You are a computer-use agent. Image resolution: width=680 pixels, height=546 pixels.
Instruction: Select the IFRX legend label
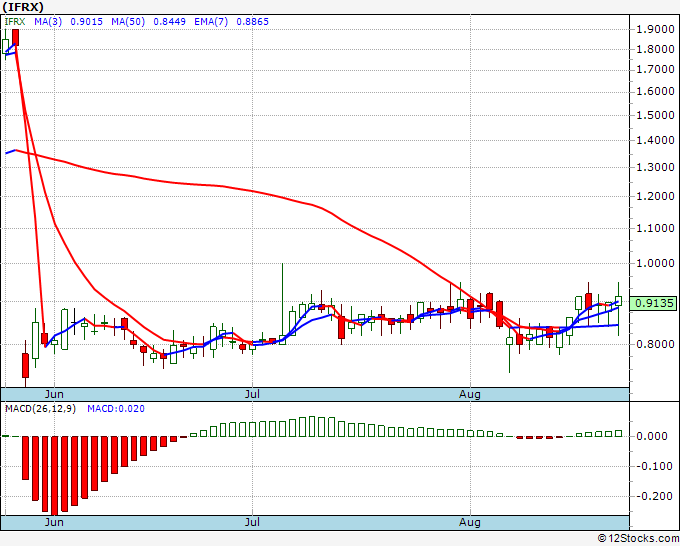pyautogui.click(x=15, y=22)
